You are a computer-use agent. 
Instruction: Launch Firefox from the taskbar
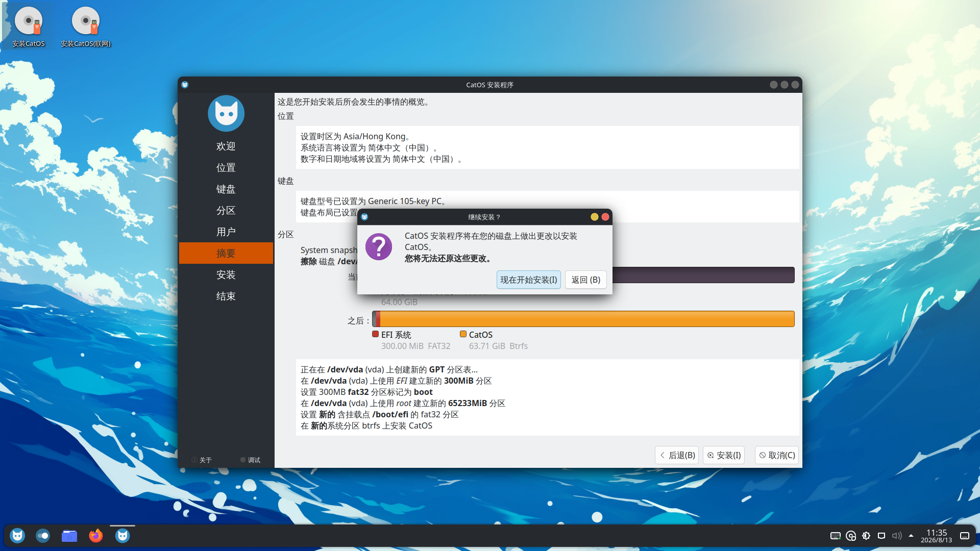pos(96,536)
